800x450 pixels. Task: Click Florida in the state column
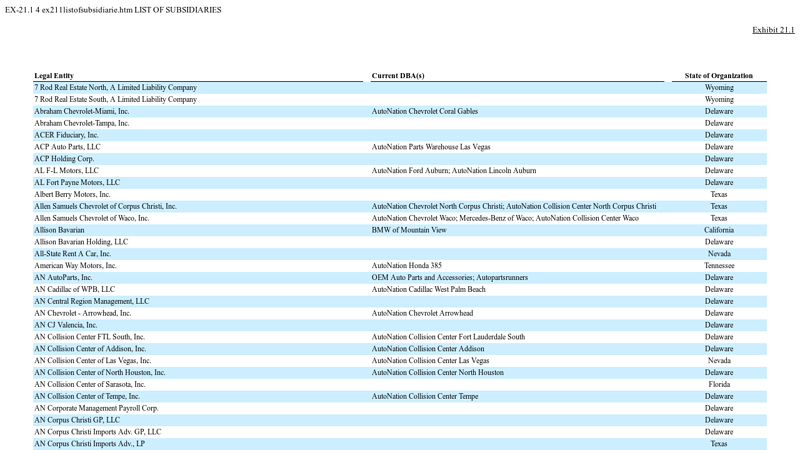[x=718, y=385]
